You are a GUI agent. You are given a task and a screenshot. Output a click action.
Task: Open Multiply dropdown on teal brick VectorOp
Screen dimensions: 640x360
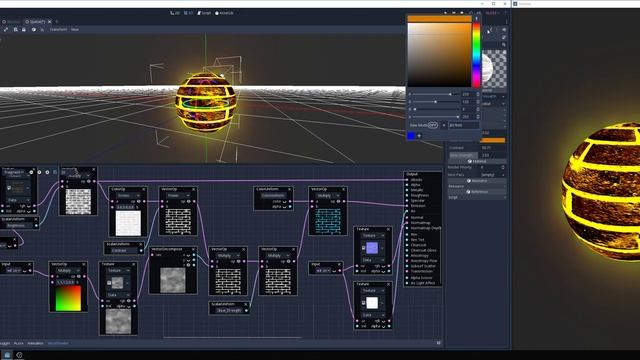(x=327, y=196)
